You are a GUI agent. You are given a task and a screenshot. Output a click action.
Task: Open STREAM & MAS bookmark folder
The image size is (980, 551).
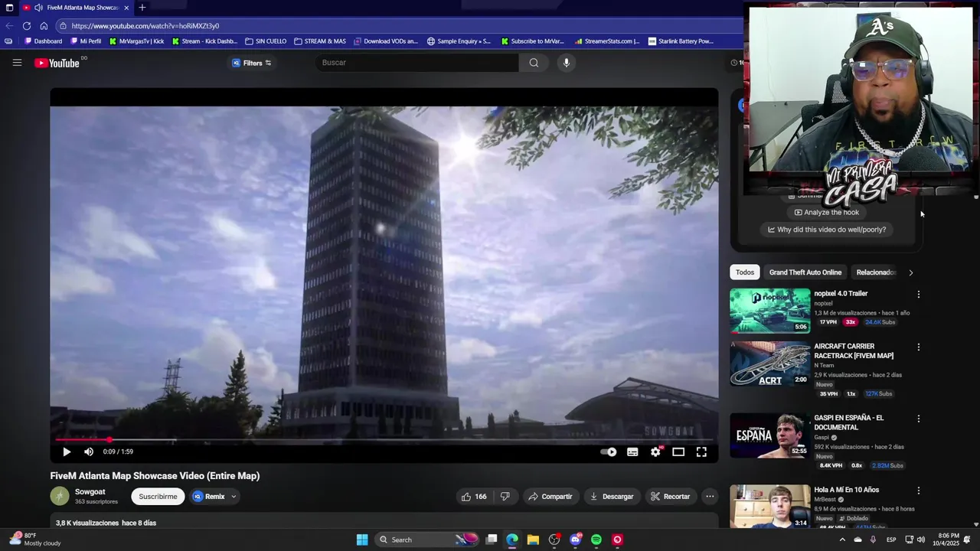pos(319,41)
